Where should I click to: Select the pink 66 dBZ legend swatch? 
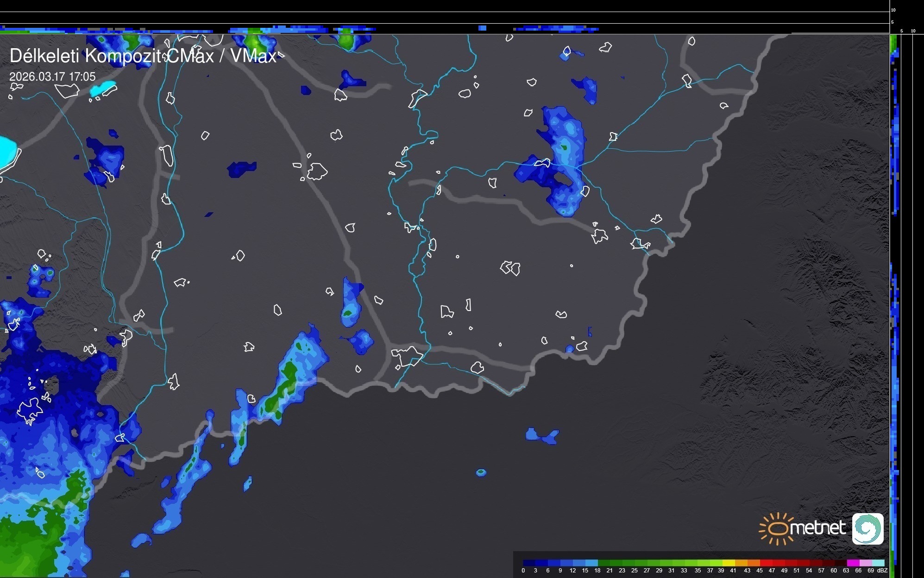point(865,563)
